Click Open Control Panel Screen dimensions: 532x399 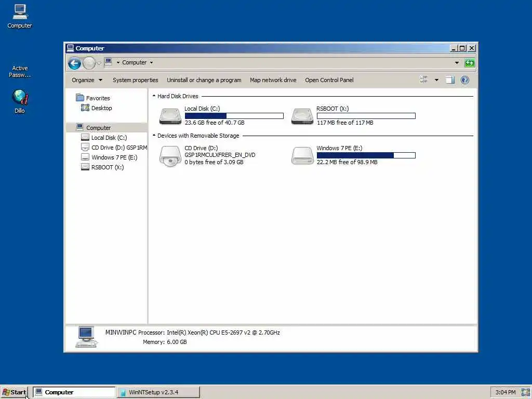point(329,80)
